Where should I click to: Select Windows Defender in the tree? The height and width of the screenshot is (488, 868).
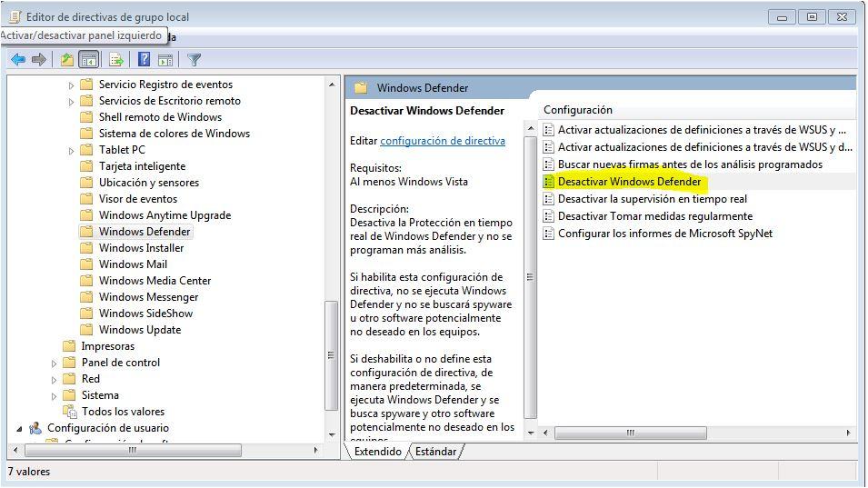pyautogui.click(x=145, y=232)
